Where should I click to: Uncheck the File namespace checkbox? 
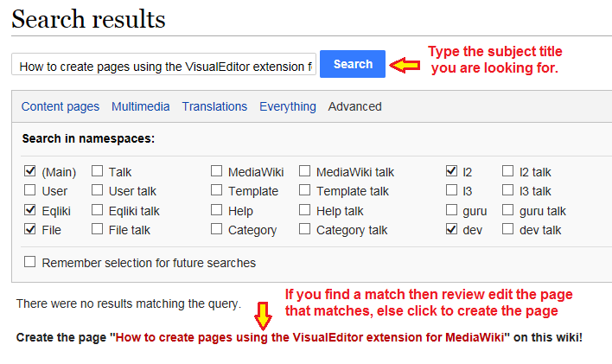click(x=30, y=229)
